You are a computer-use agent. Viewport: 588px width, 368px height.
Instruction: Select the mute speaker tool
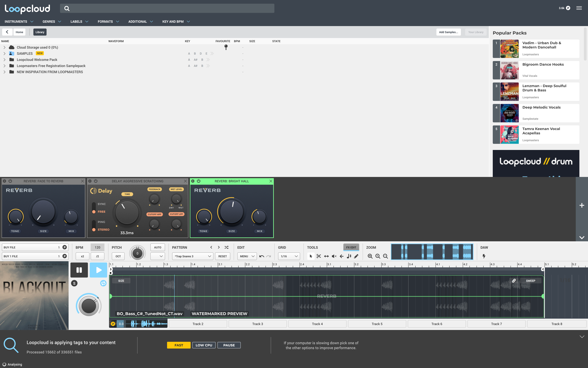[334, 256]
